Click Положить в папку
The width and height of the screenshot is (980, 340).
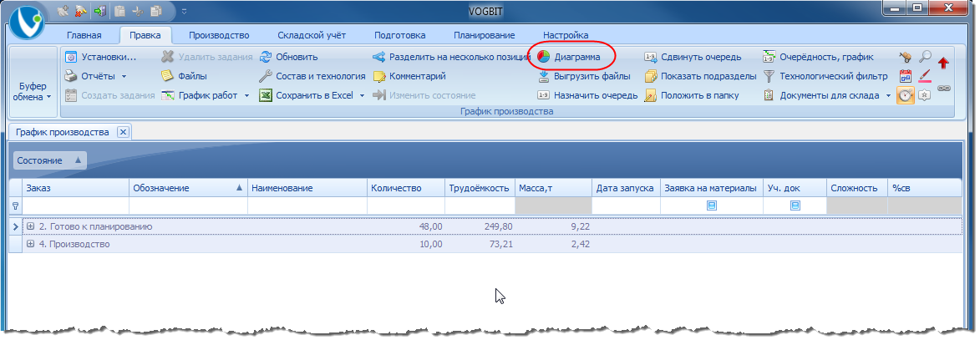point(691,95)
